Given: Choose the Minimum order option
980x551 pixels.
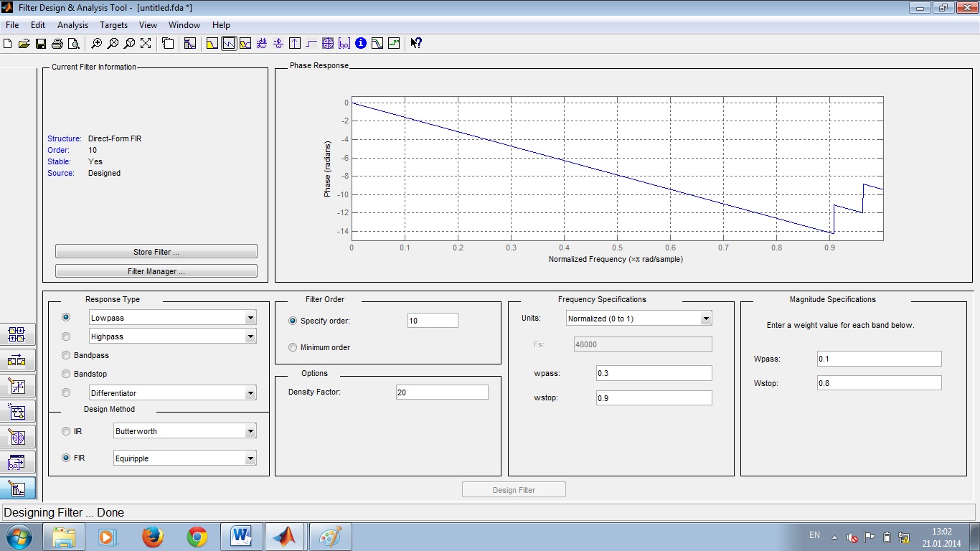Looking at the screenshot, I should pyautogui.click(x=293, y=347).
